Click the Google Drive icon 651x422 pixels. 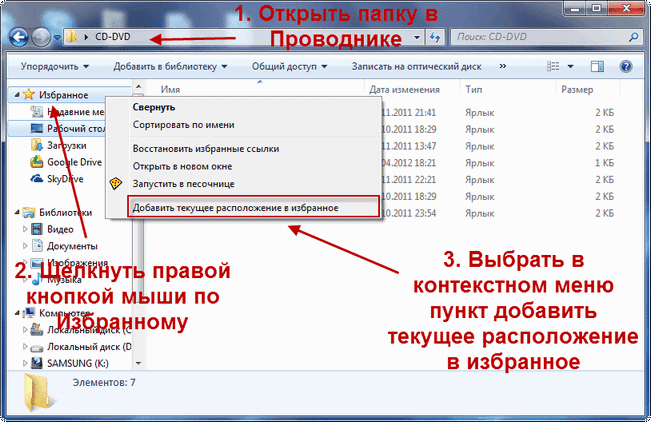click(x=37, y=162)
